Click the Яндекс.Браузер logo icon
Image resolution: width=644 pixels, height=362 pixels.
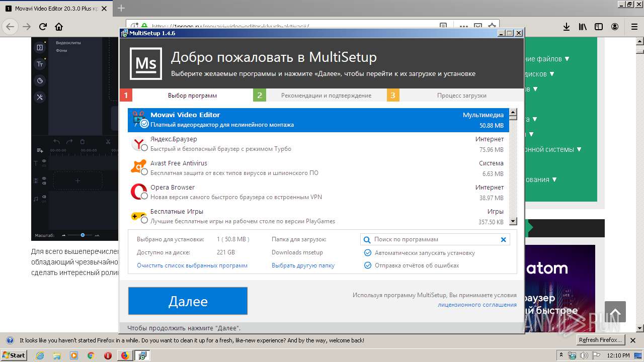138,144
